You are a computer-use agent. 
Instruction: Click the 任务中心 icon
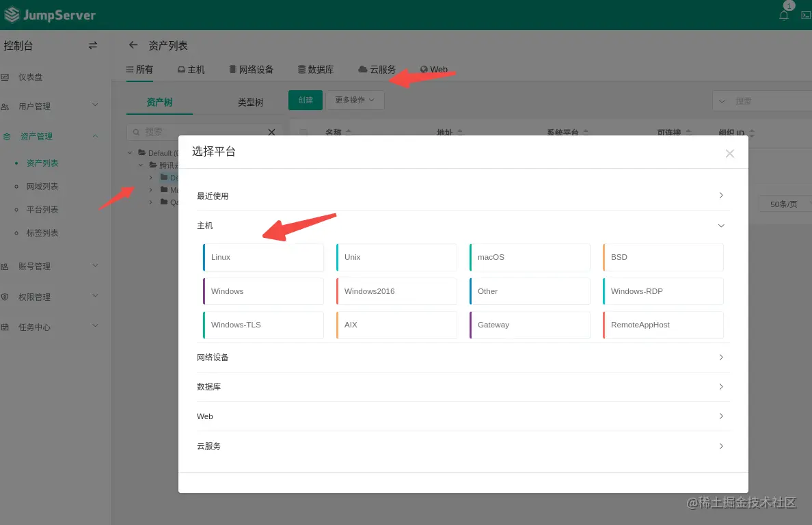pyautogui.click(x=5, y=327)
